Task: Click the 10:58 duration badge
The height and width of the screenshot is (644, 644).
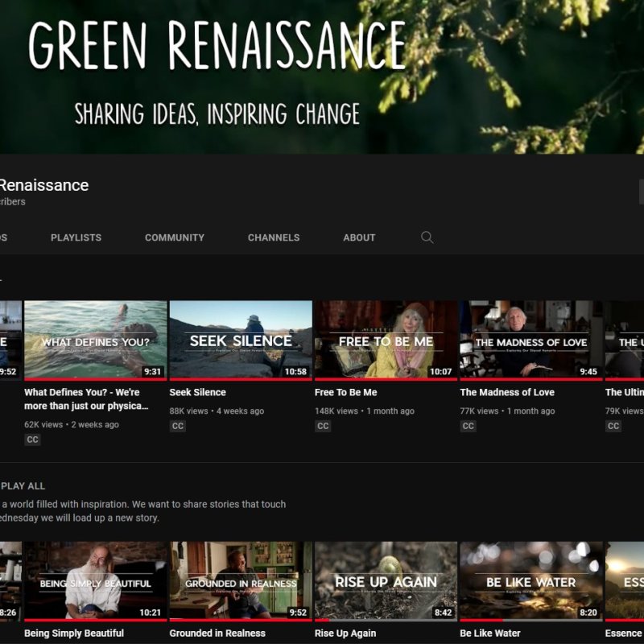Action: (x=295, y=372)
